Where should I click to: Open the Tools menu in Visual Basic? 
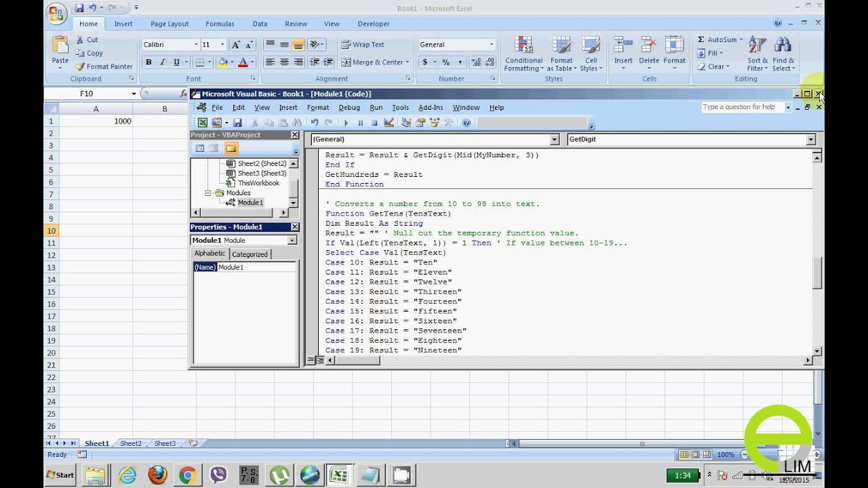pyautogui.click(x=400, y=107)
